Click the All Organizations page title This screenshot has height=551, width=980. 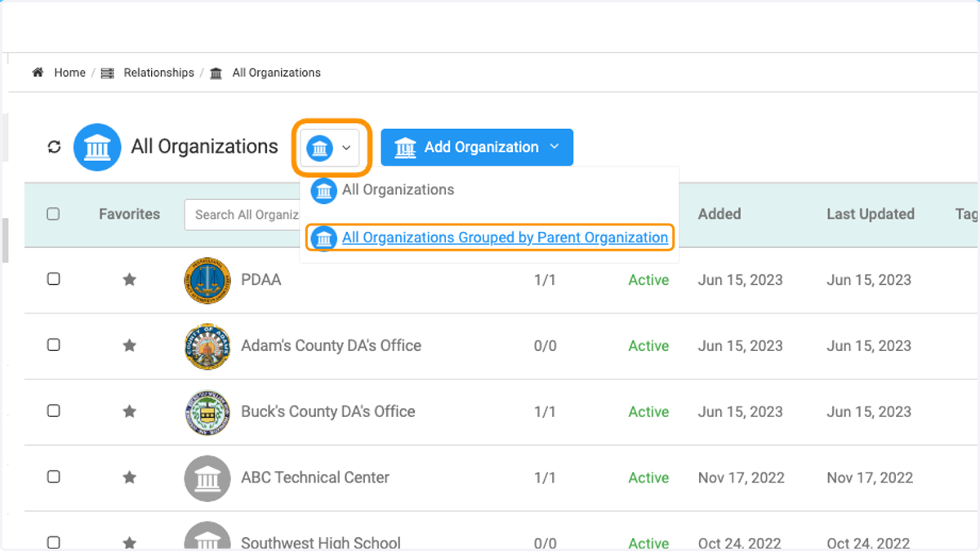[204, 147]
